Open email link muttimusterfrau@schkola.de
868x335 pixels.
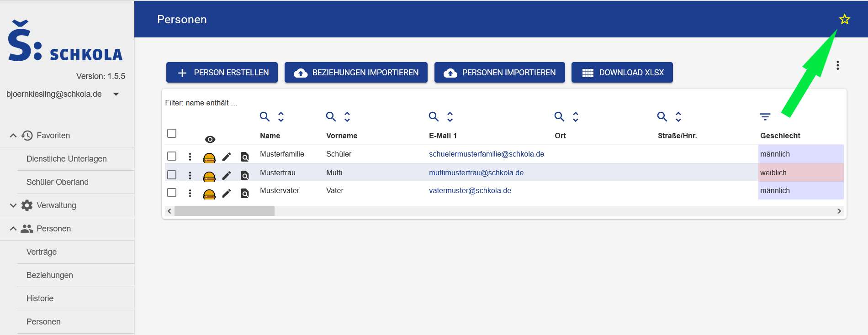coord(476,173)
